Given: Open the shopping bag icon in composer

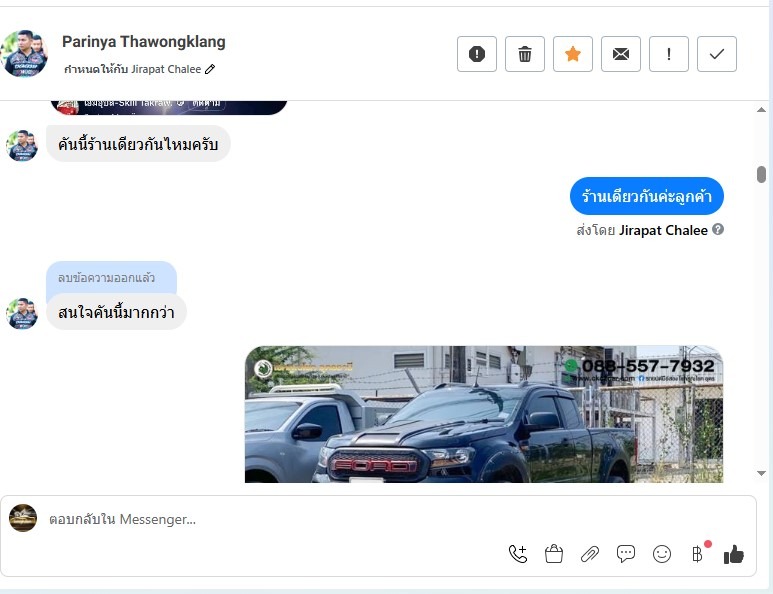Looking at the screenshot, I should 554,554.
